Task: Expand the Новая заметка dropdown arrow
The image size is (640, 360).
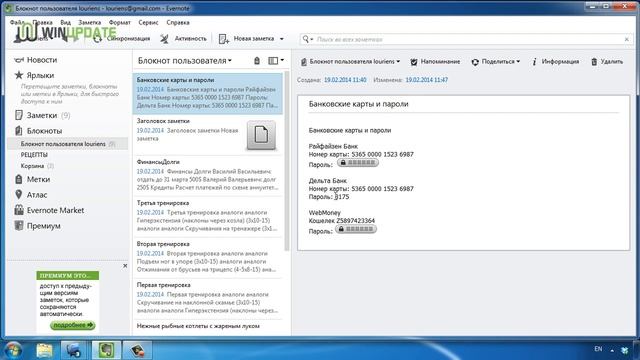Action: pos(282,39)
